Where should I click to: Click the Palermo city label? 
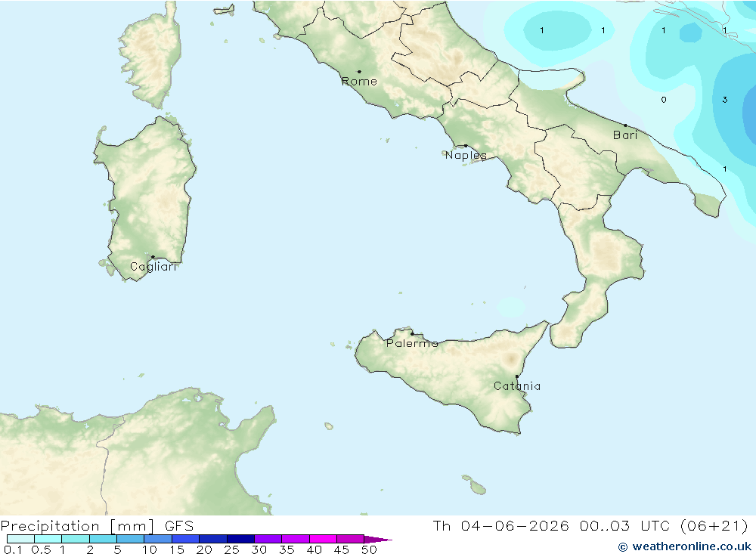pyautogui.click(x=412, y=343)
